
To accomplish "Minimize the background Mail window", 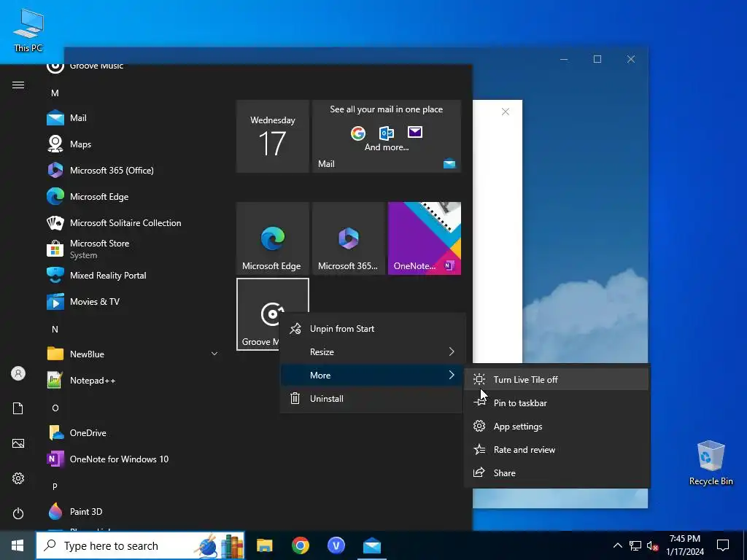I will point(564,59).
